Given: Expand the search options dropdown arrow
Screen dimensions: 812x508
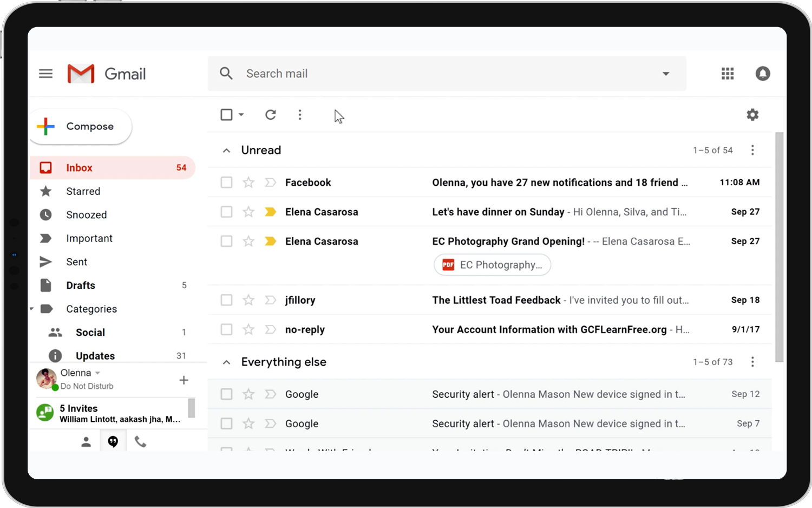Looking at the screenshot, I should click(666, 74).
